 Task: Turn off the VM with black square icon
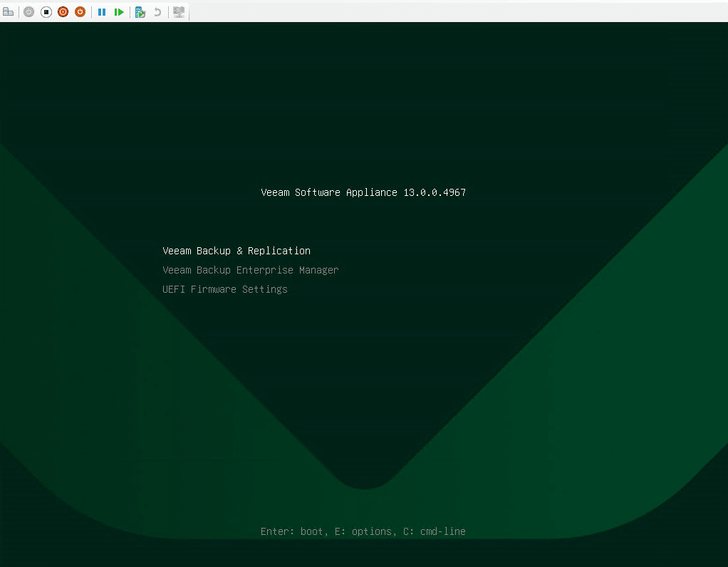[46, 12]
